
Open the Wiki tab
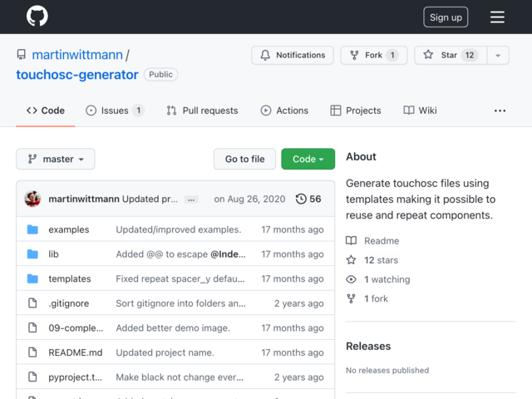(x=420, y=111)
